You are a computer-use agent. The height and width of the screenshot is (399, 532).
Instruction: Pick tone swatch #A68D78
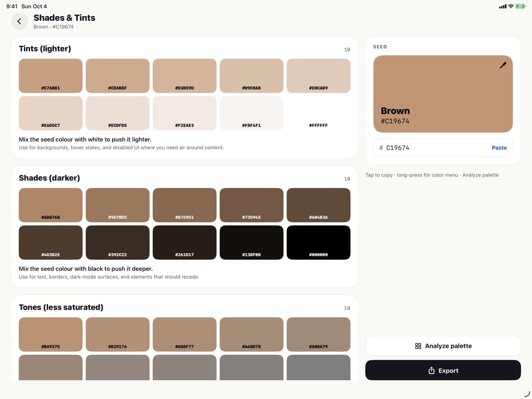(251, 334)
